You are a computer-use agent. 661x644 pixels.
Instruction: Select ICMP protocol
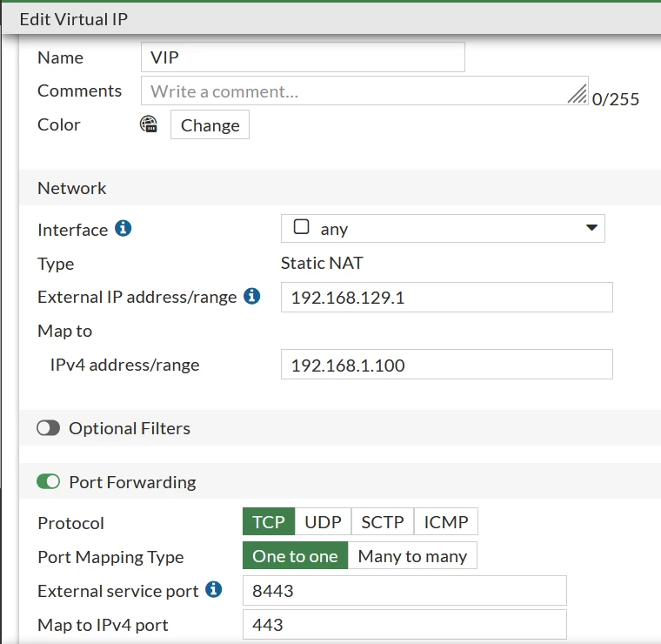coord(446,521)
